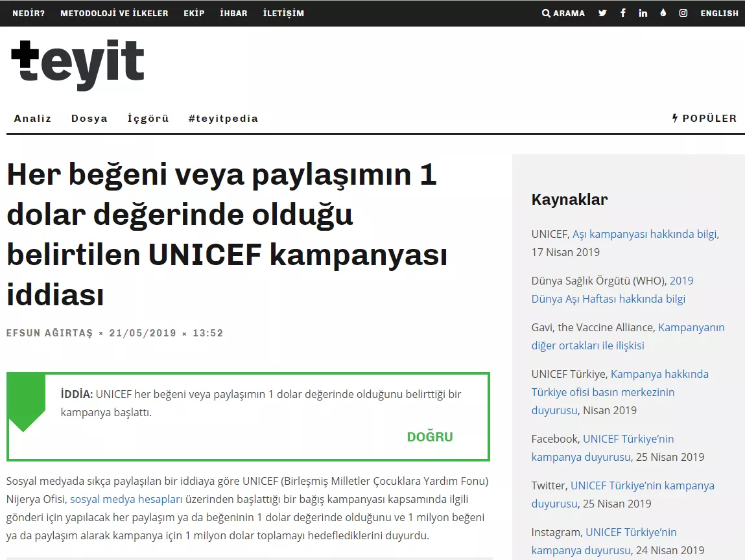Click the '24 Nisan 2019' Instagram source date

pos(670,550)
